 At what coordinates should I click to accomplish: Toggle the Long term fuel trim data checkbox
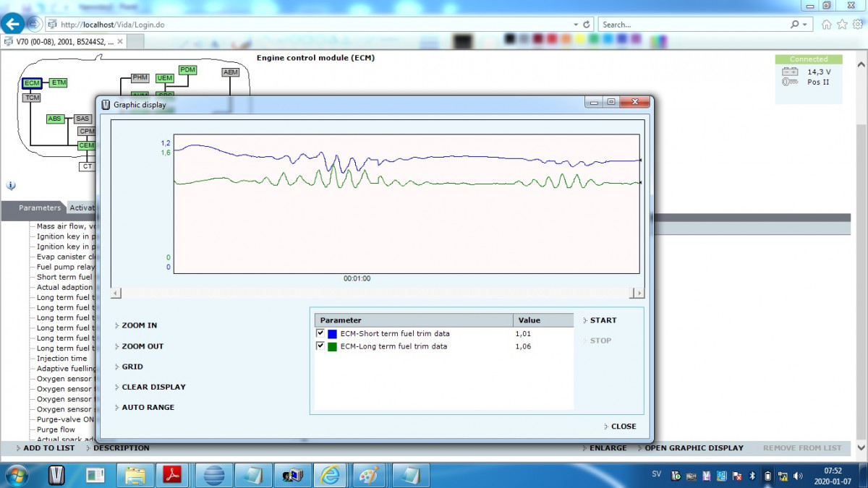320,346
